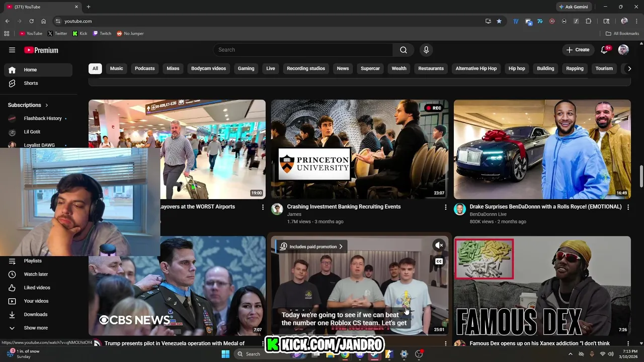Select the Podcasts filter chip
The width and height of the screenshot is (644, 362).
144,68
